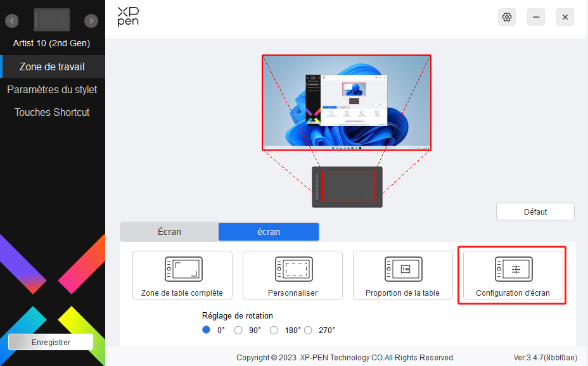588x366 pixels.
Task: Go to next device with right arrow
Action: [x=92, y=21]
